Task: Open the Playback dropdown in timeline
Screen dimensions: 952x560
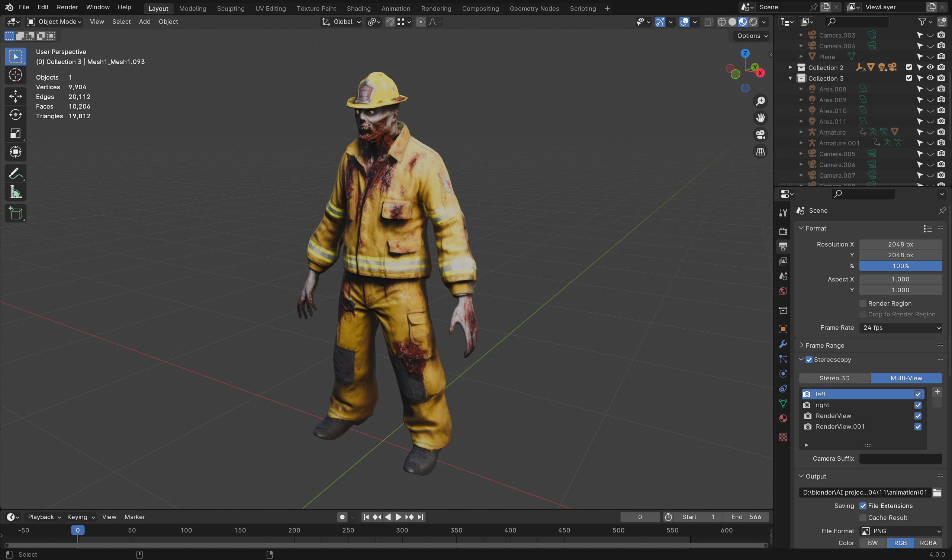Action: click(44, 517)
